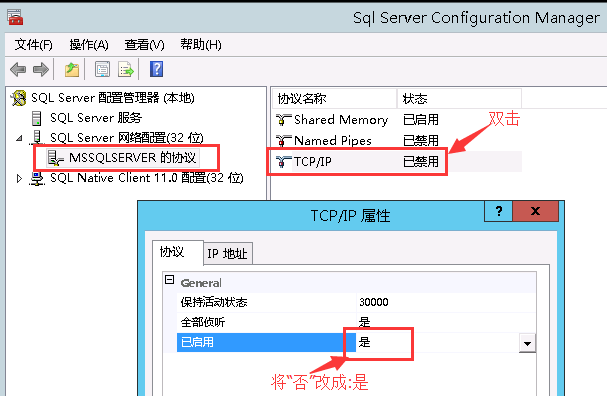This screenshot has width=607, height=396.
Task: Click the 已禁用 status of TCP/IP
Action: pyautogui.click(x=421, y=161)
